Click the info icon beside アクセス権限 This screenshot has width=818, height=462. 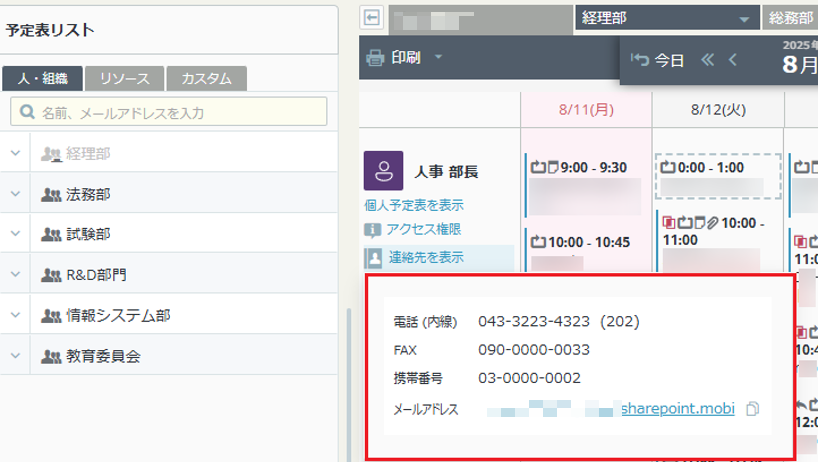(372, 230)
